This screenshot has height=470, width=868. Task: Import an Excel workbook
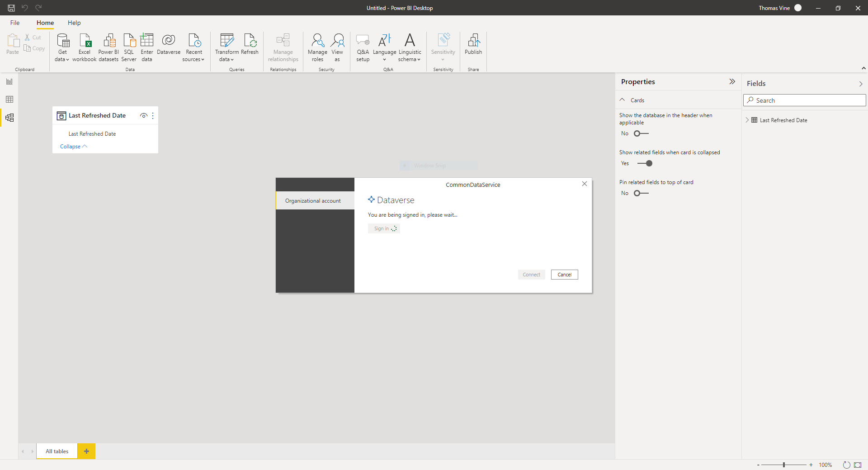pos(85,47)
